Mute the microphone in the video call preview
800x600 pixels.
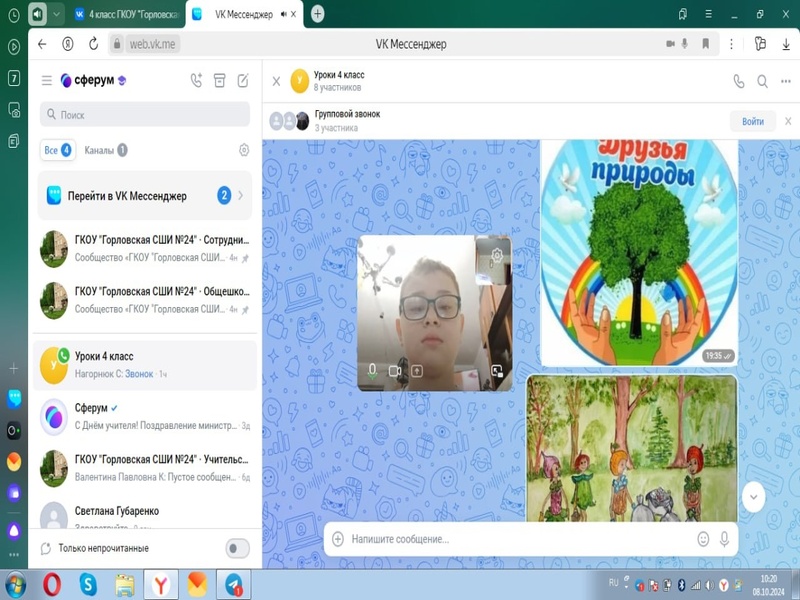coord(372,371)
